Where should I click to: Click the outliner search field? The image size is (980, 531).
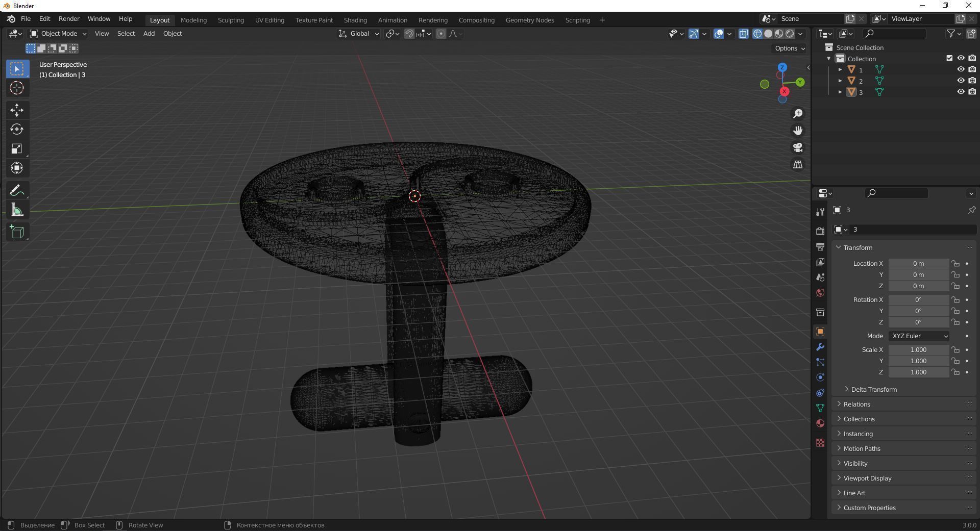[x=894, y=34]
